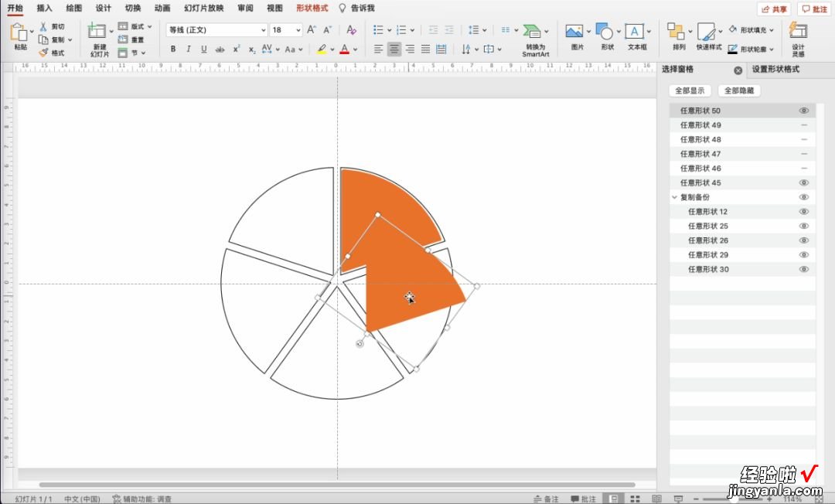Image resolution: width=835 pixels, height=504 pixels.
Task: Apply italic formatting with the I icon
Action: (189, 49)
